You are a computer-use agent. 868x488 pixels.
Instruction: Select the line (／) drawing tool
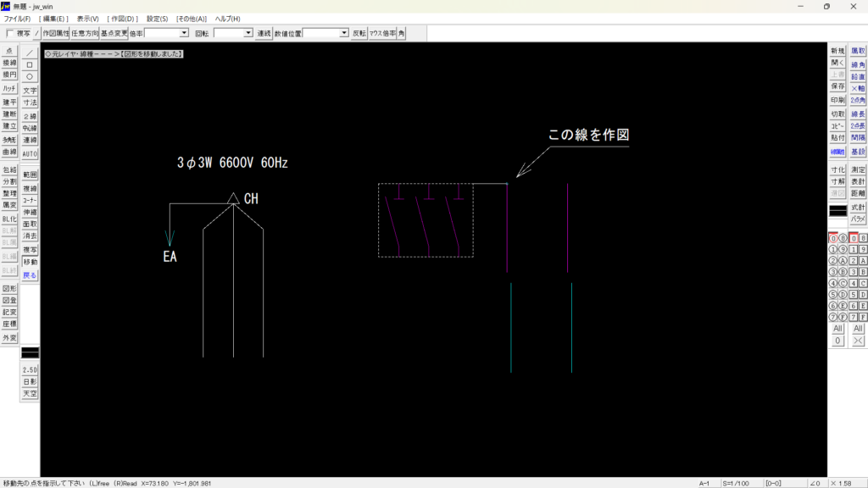(x=31, y=53)
